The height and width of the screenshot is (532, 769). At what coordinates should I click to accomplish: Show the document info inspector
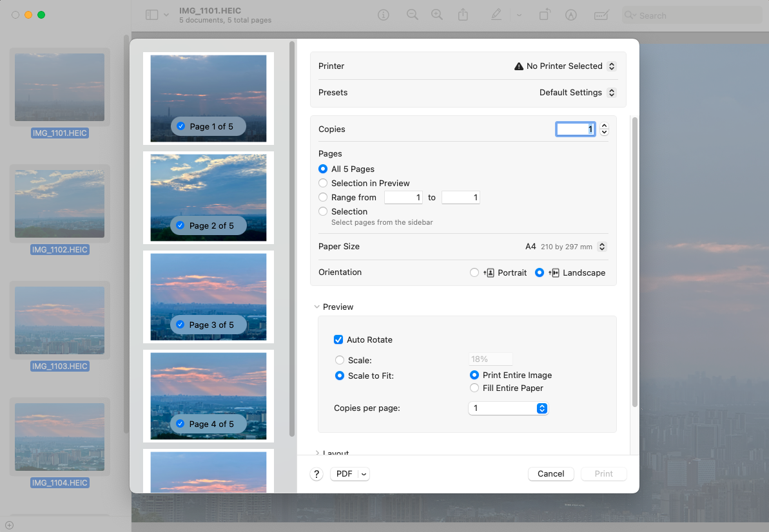coord(383,15)
